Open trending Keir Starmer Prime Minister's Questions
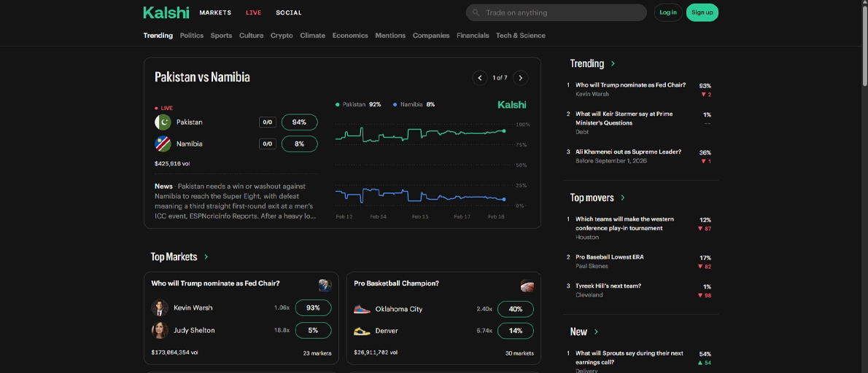Viewport: 868px width, 373px height. click(624, 118)
